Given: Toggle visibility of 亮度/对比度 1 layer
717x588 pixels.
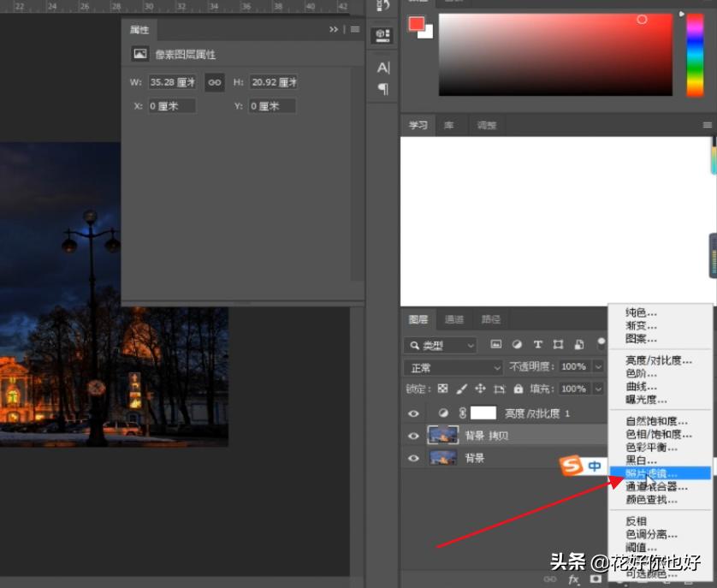Looking at the screenshot, I should [413, 413].
